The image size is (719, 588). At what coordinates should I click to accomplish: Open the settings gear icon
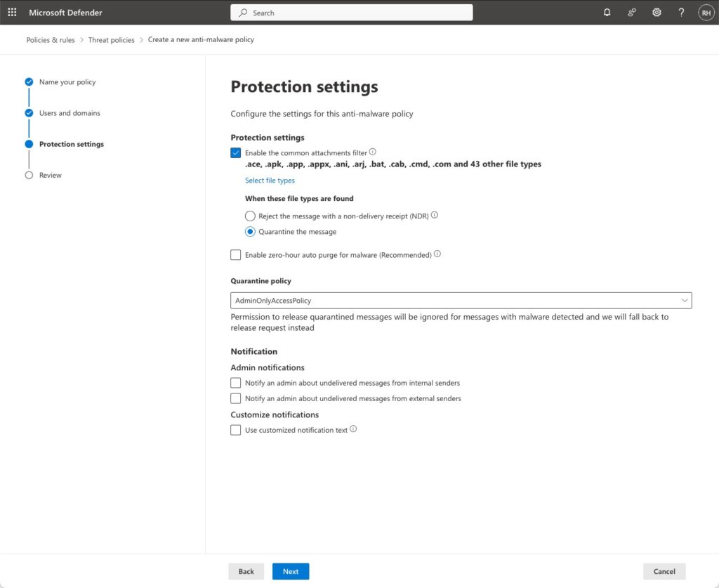657,13
